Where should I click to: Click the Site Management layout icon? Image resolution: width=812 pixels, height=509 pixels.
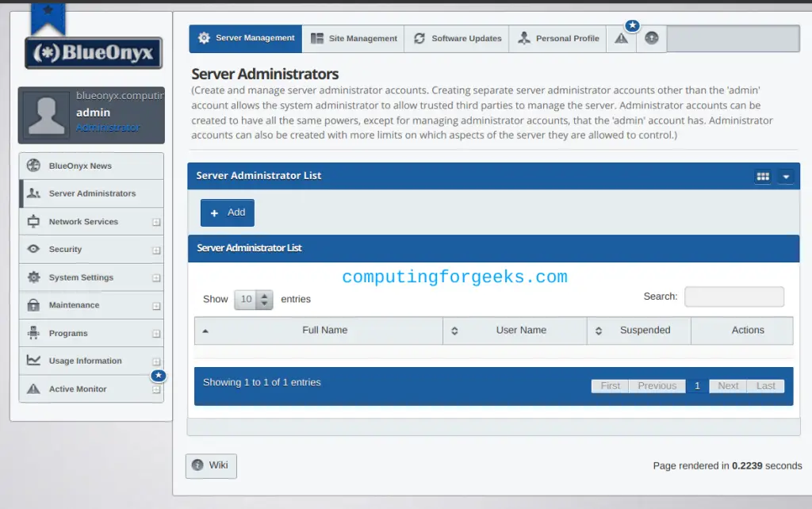click(317, 38)
